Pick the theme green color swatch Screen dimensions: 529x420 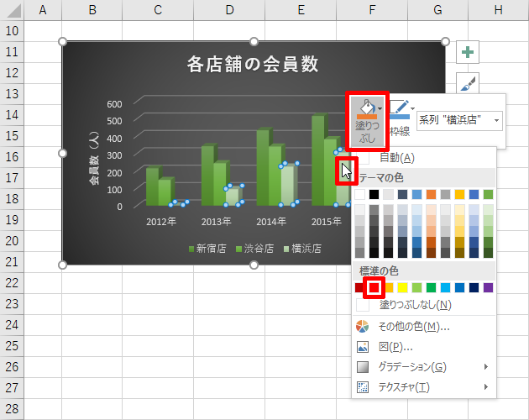(x=488, y=195)
